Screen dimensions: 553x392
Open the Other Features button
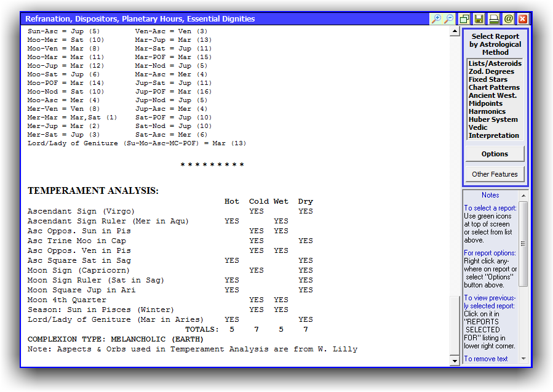[495, 174]
